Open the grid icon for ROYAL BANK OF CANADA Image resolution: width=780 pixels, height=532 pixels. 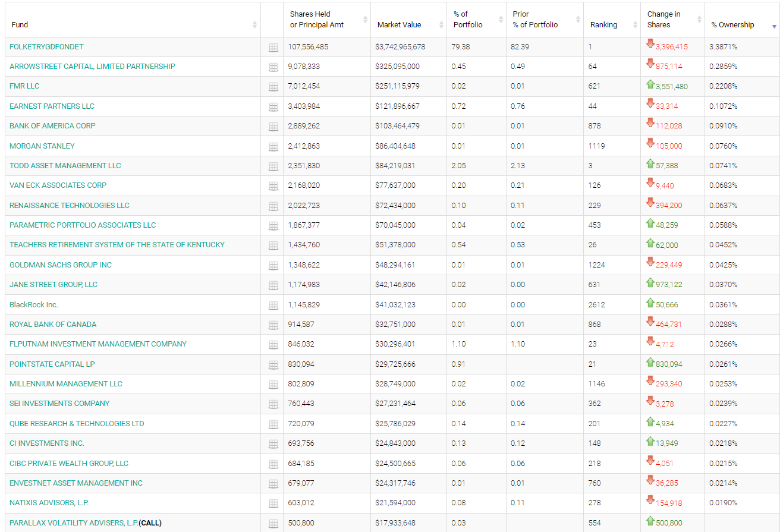click(273, 325)
